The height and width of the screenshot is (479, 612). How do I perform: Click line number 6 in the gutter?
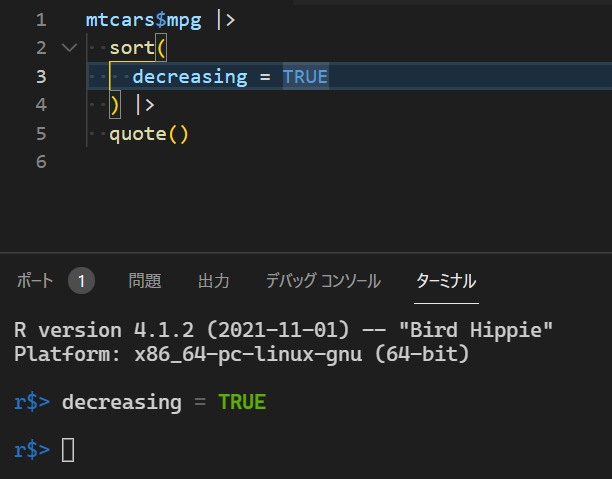coord(41,162)
